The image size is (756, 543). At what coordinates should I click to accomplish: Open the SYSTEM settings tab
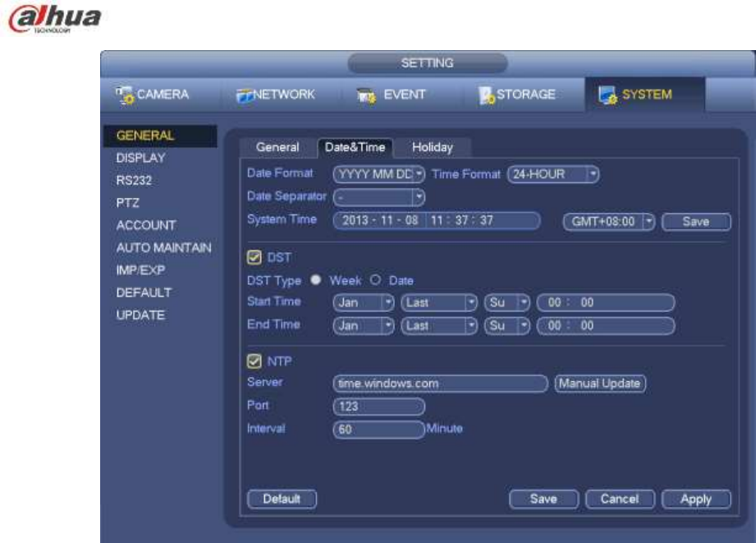point(645,94)
